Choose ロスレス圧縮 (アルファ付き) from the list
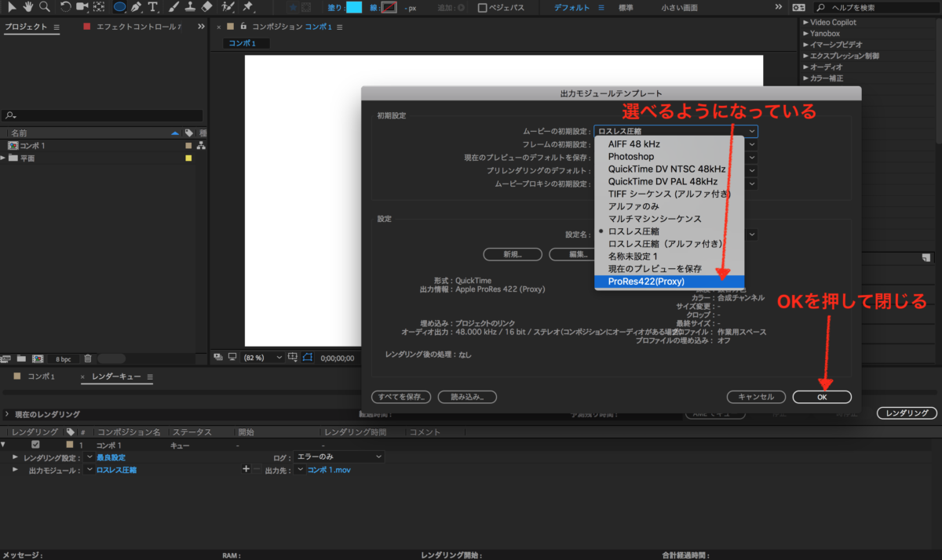 pos(670,244)
